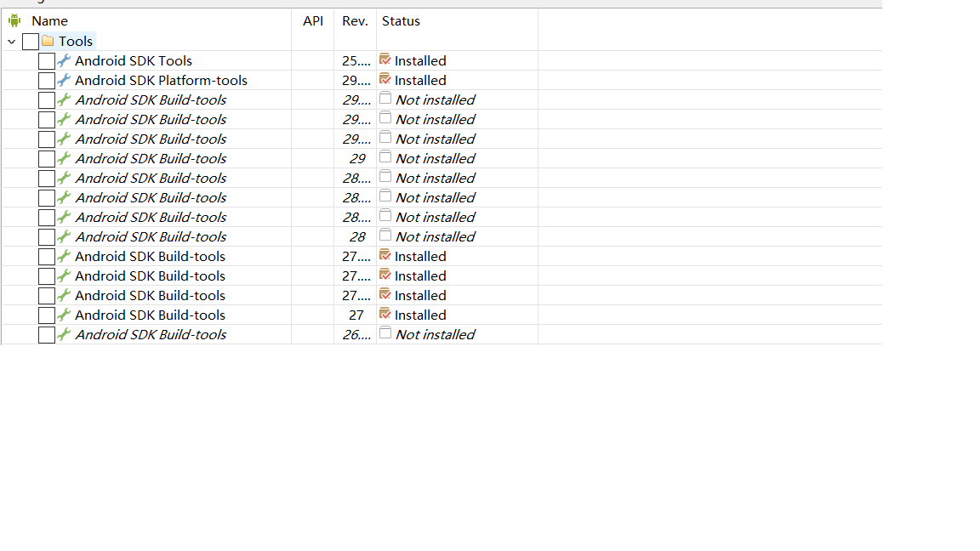This screenshot has height=551, width=980.
Task: Select the Android SDK Platform-tools entry
Action: [x=162, y=80]
